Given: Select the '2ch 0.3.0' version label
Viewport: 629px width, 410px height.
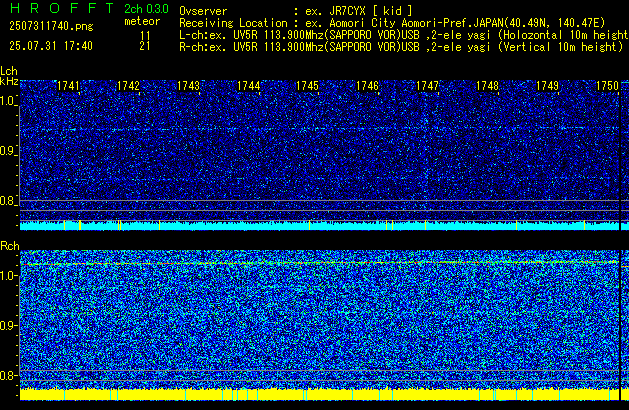Looking at the screenshot, I should pyautogui.click(x=146, y=9).
